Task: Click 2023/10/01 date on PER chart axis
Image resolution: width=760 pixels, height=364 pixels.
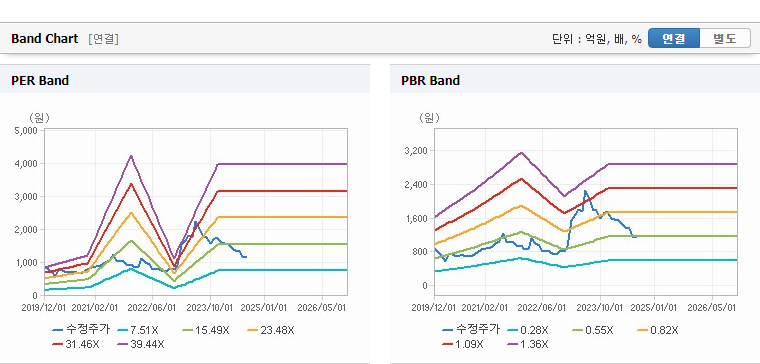Action: [210, 308]
